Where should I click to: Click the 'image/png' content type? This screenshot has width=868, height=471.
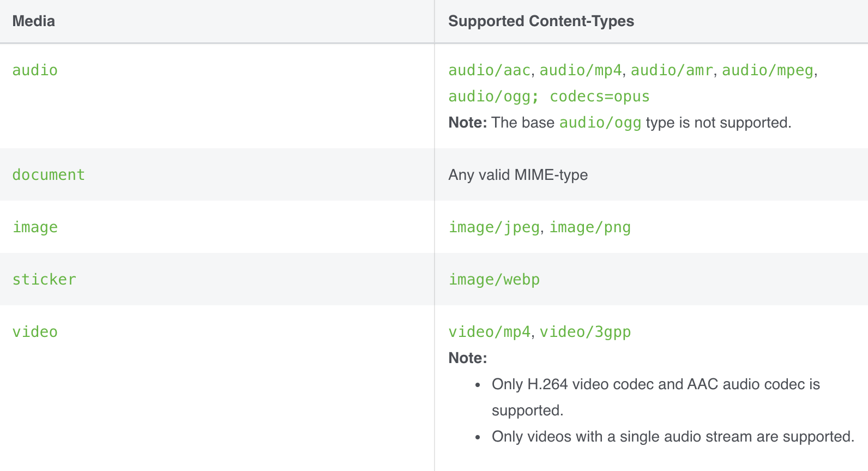(590, 227)
